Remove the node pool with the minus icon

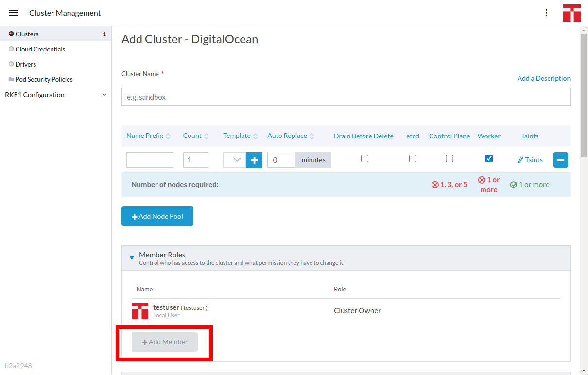560,159
